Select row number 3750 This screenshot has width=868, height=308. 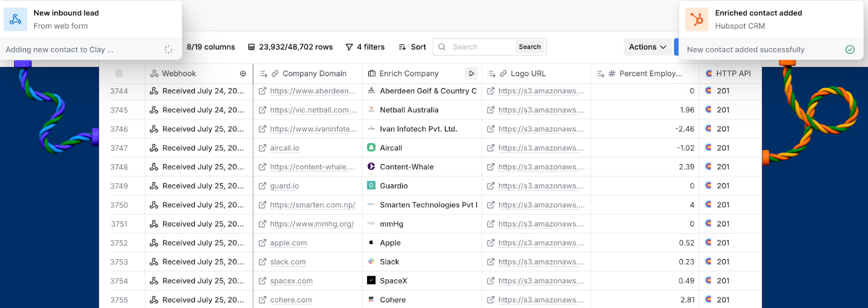pos(119,205)
